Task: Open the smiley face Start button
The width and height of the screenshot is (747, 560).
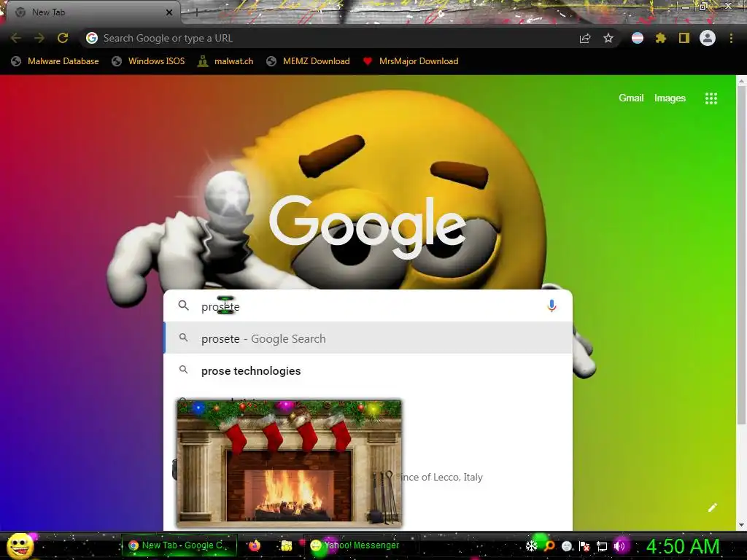Action: tap(21, 545)
